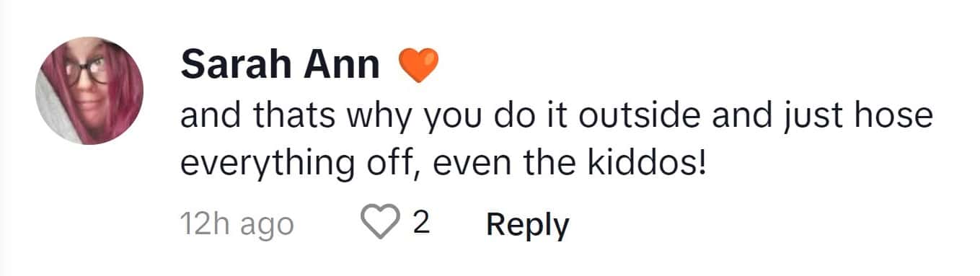Click the word "everything" in the comment
The width and height of the screenshot is (980, 276).
point(267,166)
